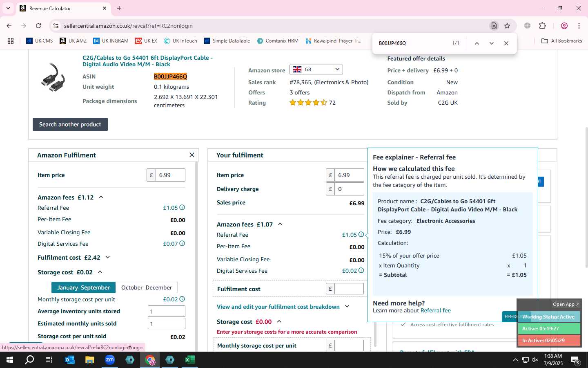Select the January–September storage period

pos(83,287)
